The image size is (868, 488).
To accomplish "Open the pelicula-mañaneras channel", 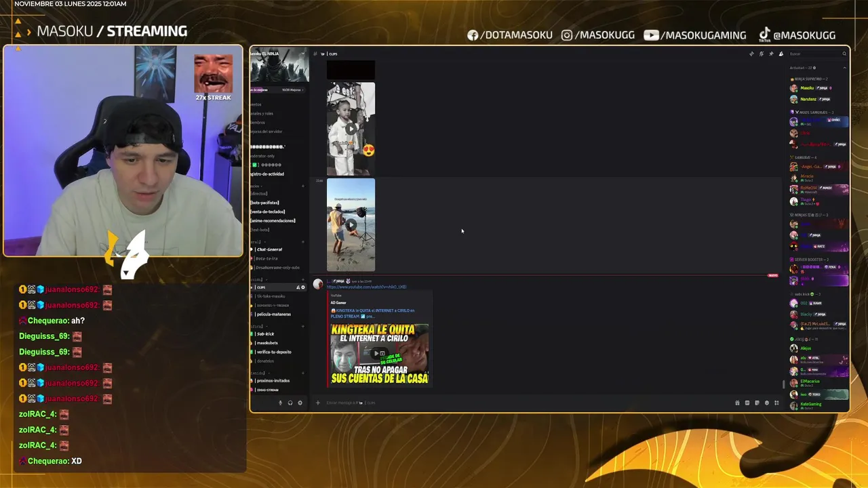I will click(x=273, y=314).
